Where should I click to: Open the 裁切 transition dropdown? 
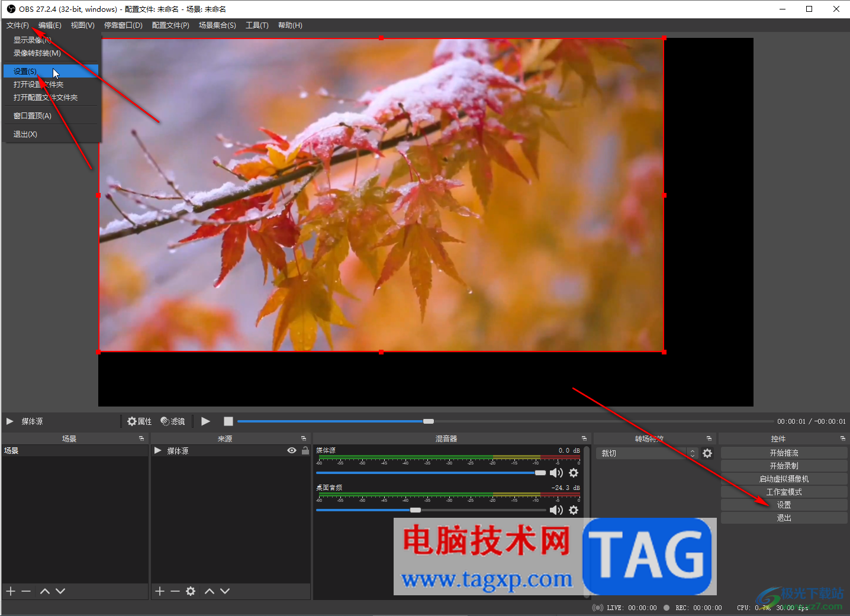tap(648, 453)
